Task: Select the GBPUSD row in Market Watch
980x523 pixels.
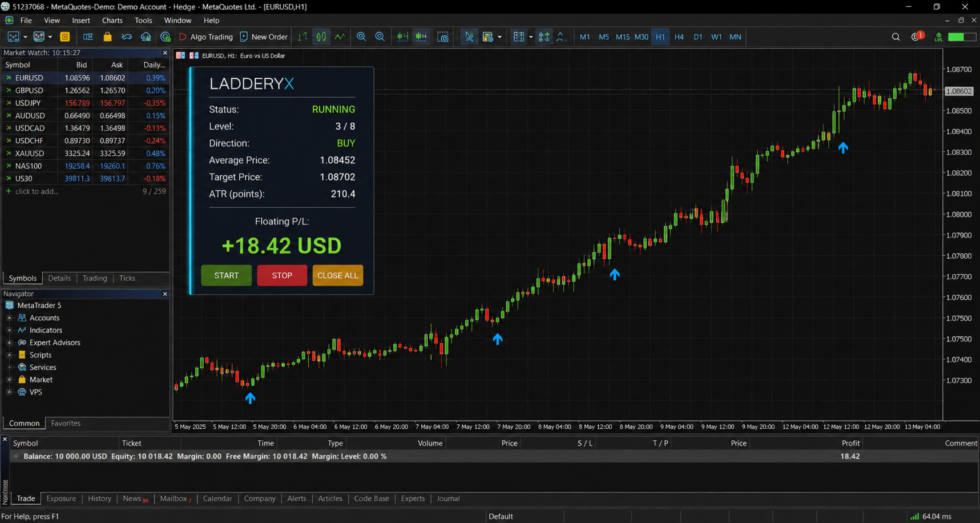Action: click(x=86, y=90)
